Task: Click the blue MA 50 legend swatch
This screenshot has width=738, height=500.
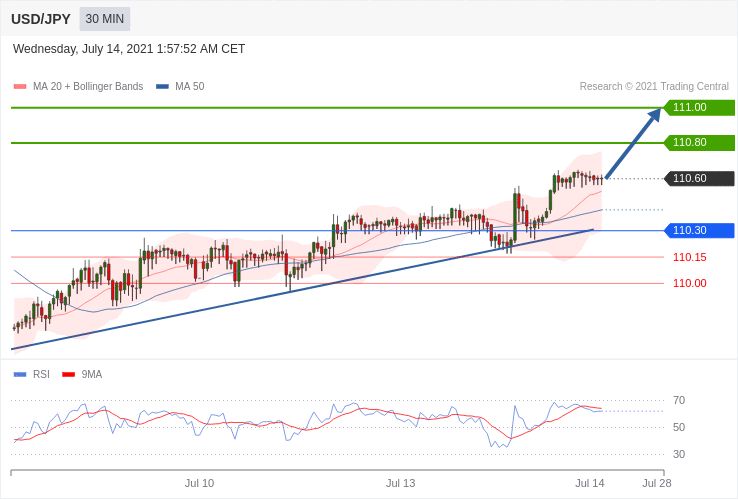Action: pyautogui.click(x=162, y=87)
